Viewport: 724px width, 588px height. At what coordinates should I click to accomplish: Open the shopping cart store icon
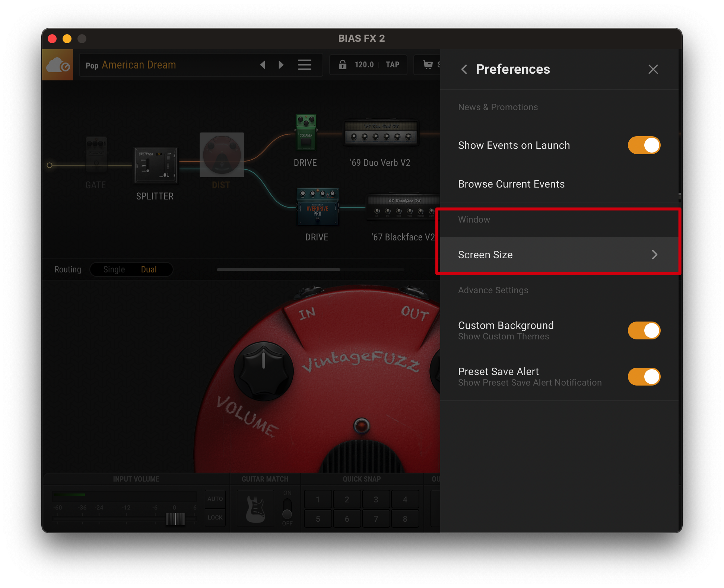tap(428, 65)
